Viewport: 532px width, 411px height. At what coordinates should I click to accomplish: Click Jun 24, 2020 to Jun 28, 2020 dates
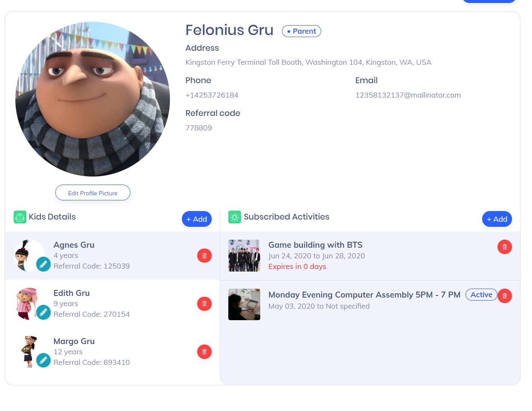click(x=316, y=256)
